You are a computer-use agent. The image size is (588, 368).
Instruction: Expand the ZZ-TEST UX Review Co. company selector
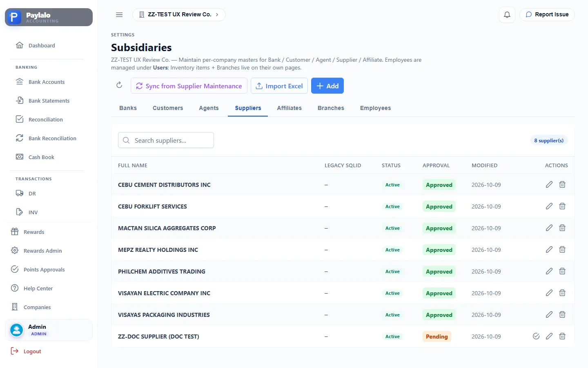pos(179,15)
